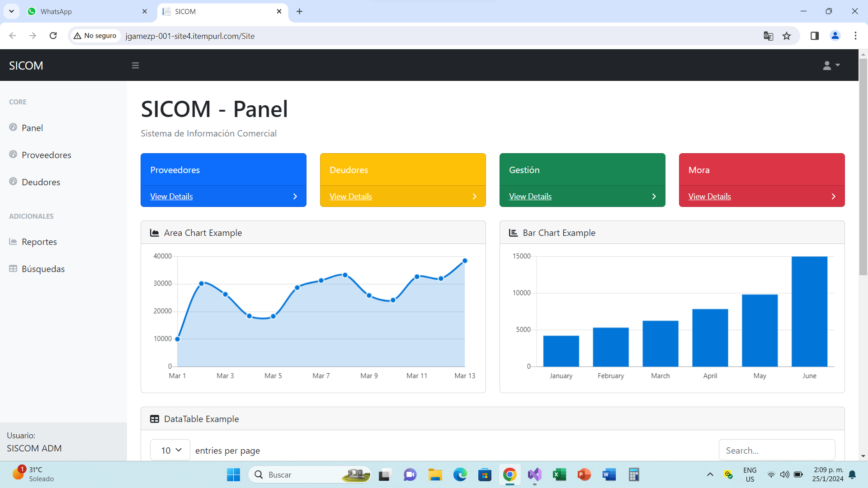Toggle the sidebar hamburger menu icon
Viewport: 868px width, 488px height.
(135, 66)
